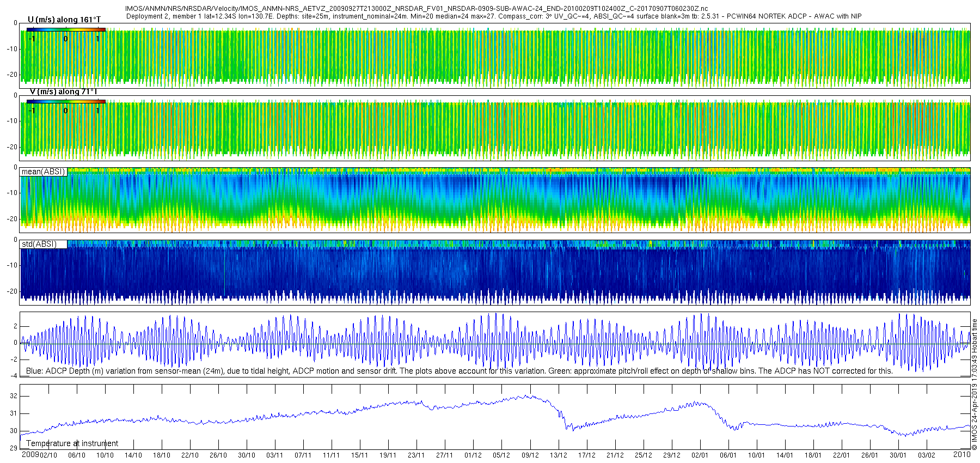Click the U (m/s) along 161°T label
This screenshot has height=463, width=980.
pyautogui.click(x=64, y=20)
